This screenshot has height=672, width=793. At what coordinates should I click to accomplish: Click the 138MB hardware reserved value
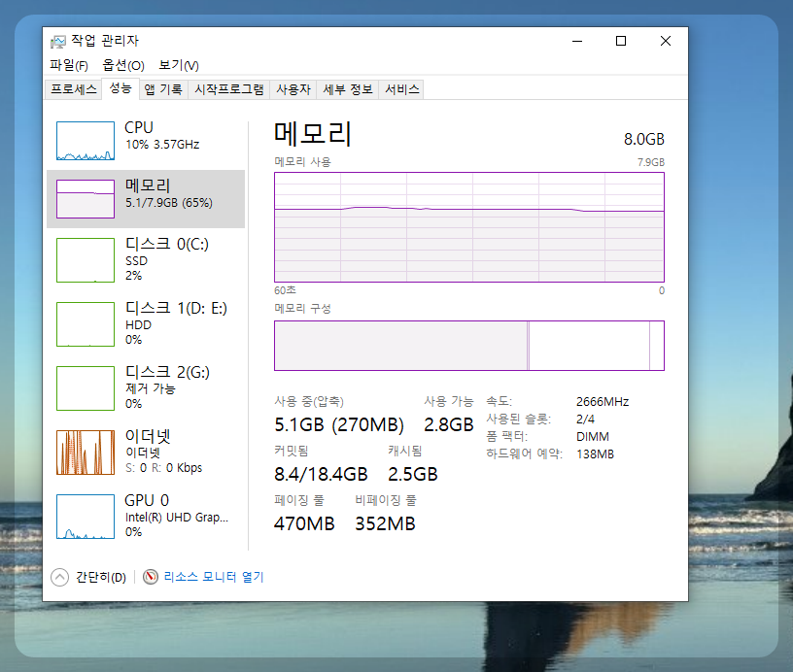(x=596, y=454)
